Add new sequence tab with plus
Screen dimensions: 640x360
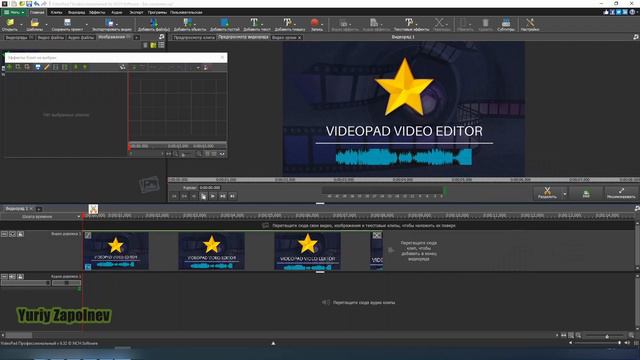[x=39, y=209]
